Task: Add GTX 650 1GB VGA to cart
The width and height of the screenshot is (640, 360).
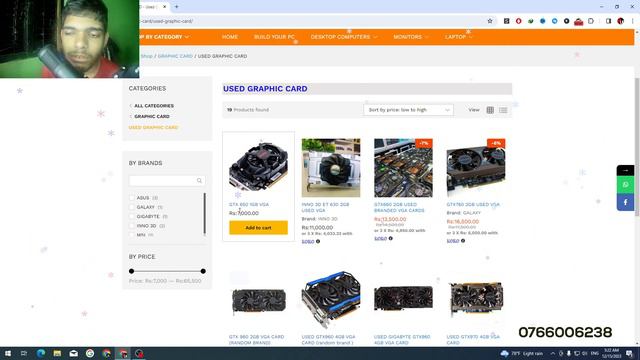Action: [x=258, y=228]
